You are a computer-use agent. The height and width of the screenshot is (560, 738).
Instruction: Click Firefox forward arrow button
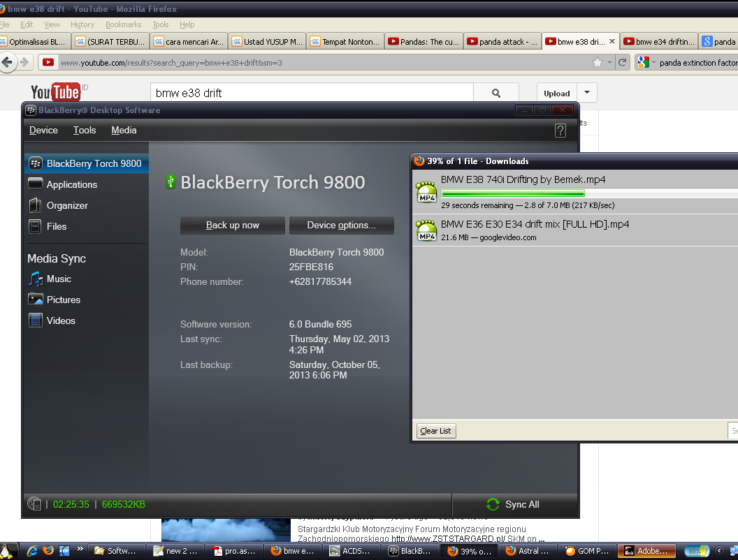tap(24, 63)
